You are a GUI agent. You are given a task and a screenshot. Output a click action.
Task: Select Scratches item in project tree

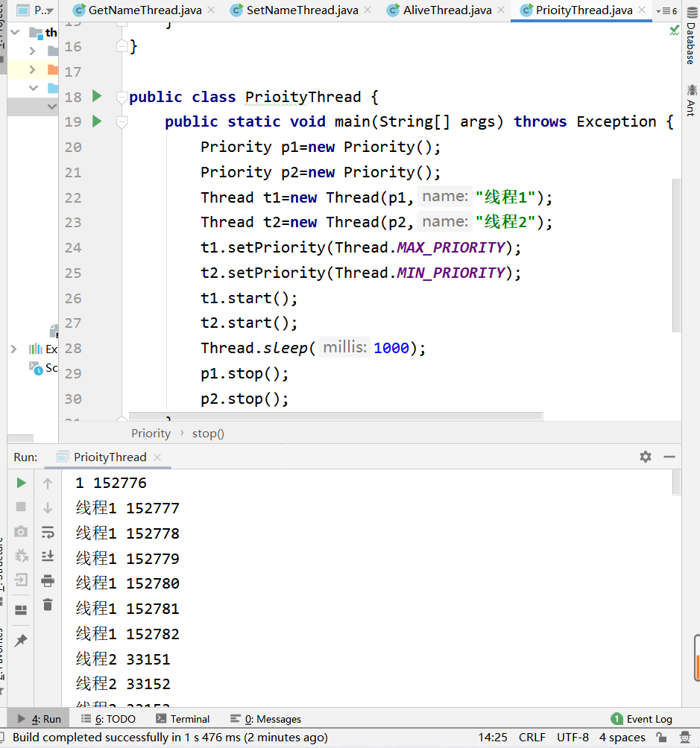coord(43,368)
